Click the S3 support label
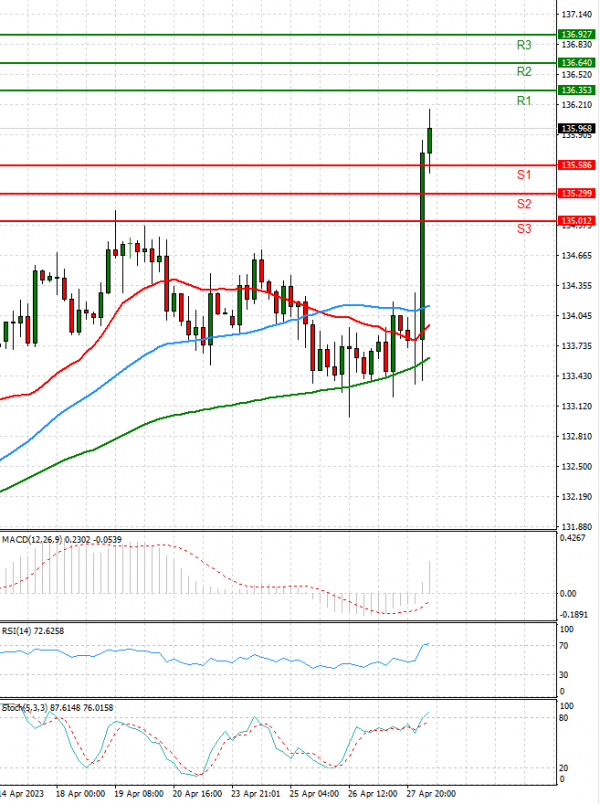600x804 pixels. (x=524, y=229)
